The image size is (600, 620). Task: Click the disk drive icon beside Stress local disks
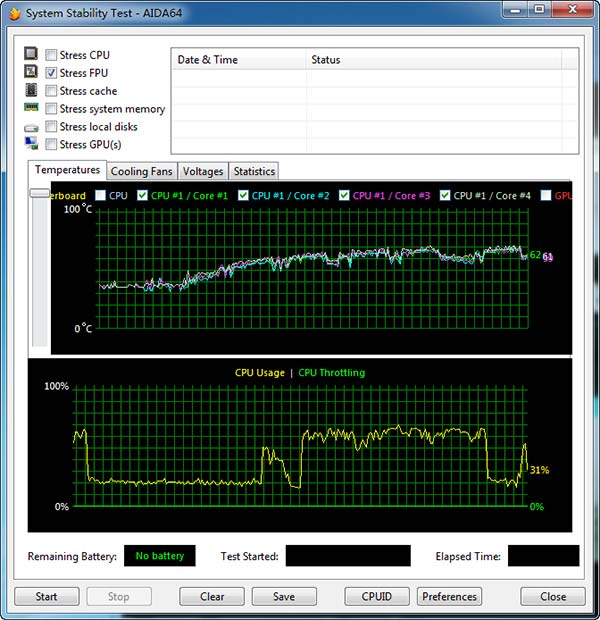[31, 127]
